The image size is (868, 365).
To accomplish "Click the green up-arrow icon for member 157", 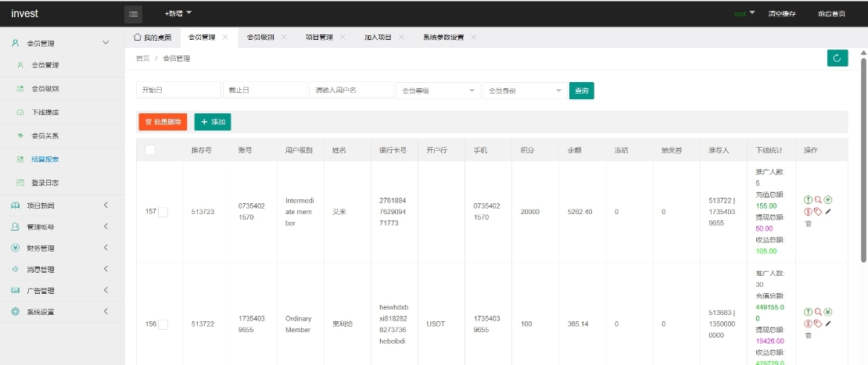I will 809,200.
